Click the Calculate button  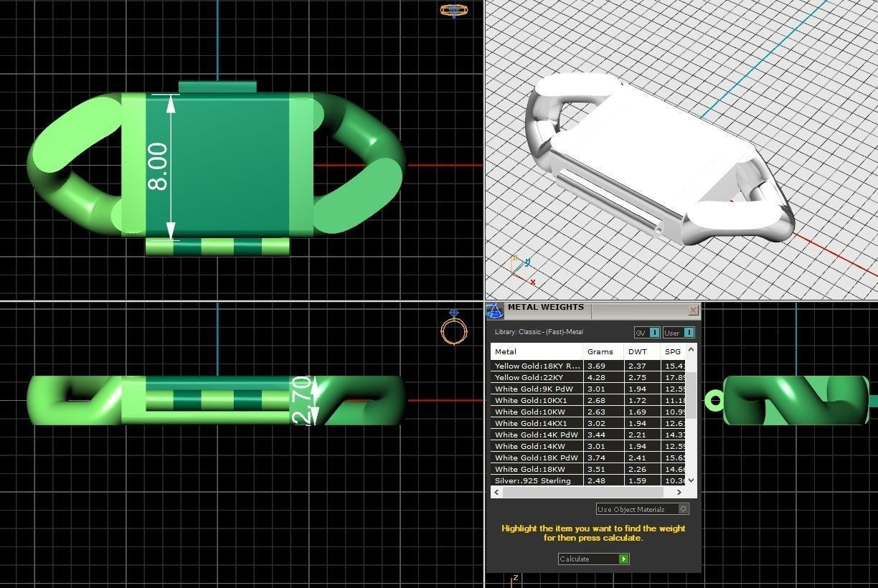pos(594,559)
